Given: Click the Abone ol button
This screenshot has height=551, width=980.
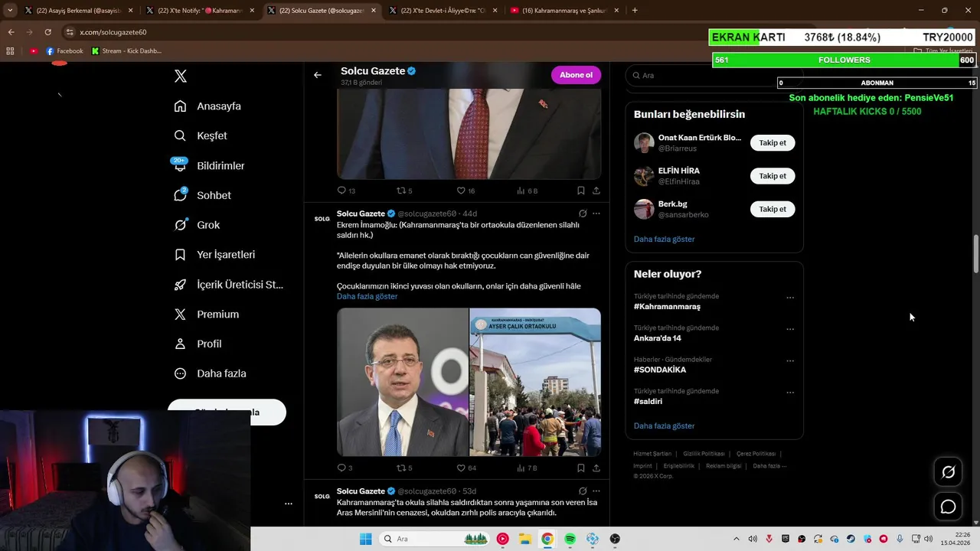Looking at the screenshot, I should 576,75.
